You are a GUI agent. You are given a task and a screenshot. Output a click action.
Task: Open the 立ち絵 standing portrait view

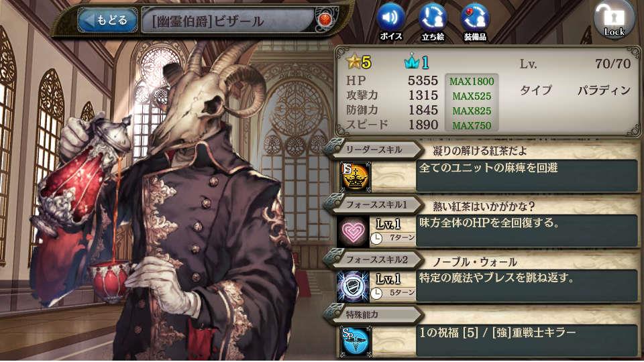click(433, 21)
